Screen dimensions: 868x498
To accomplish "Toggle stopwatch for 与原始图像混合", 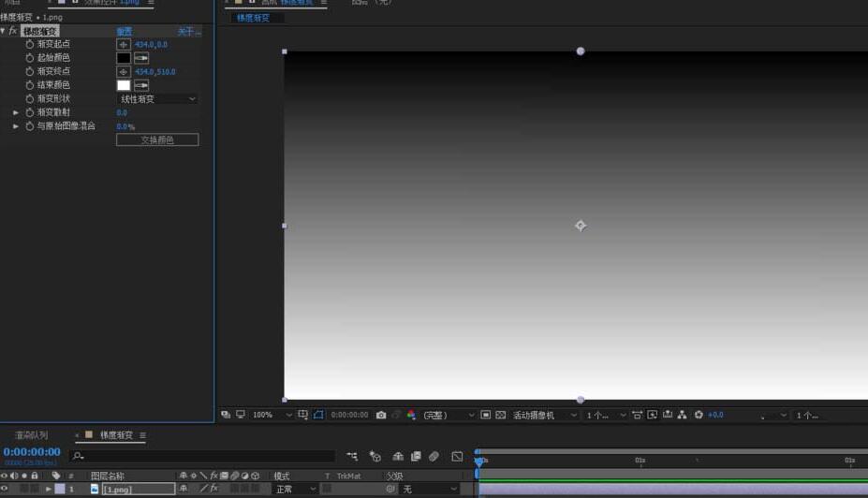I will pyautogui.click(x=30, y=126).
